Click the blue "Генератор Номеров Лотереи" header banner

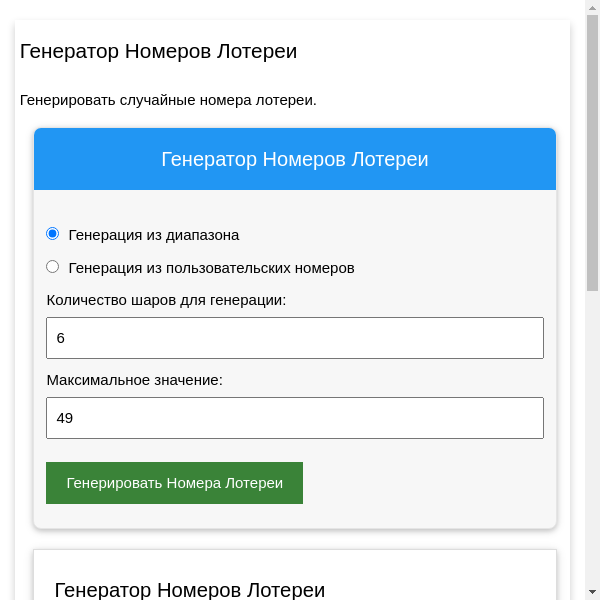(x=294, y=159)
